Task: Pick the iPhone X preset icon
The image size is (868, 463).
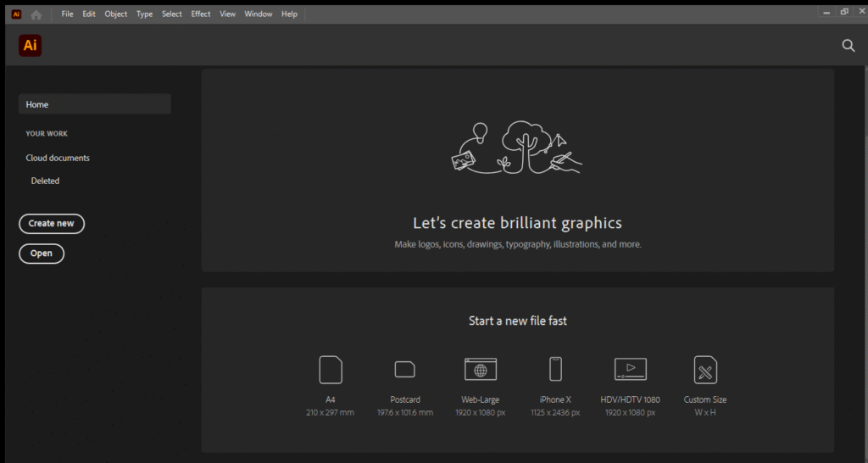Action: (555, 370)
